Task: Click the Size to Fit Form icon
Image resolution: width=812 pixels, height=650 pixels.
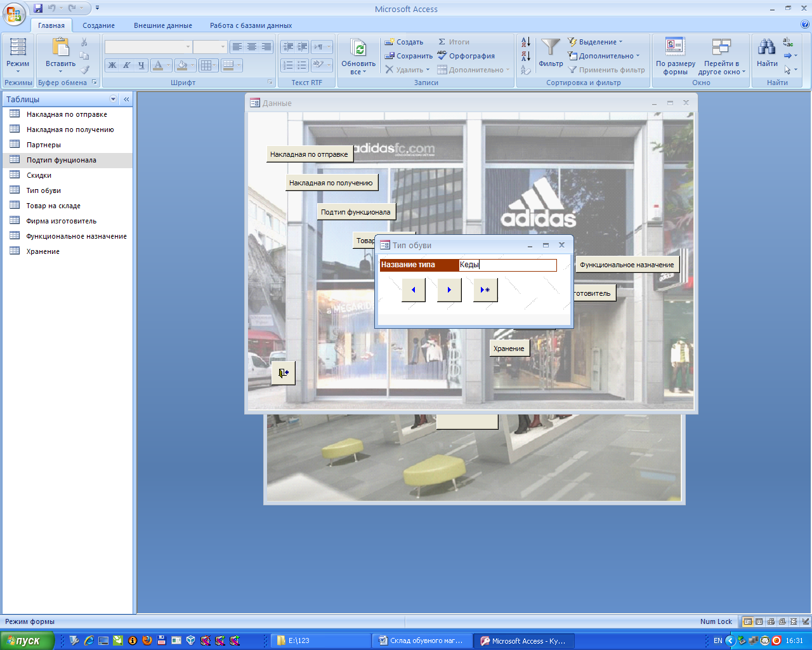Action: click(x=675, y=47)
